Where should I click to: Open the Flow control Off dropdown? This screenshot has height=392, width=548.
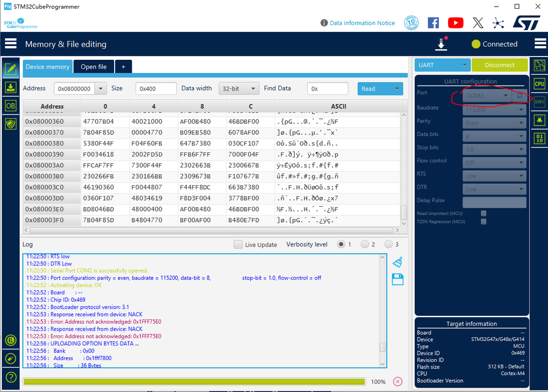494,162
